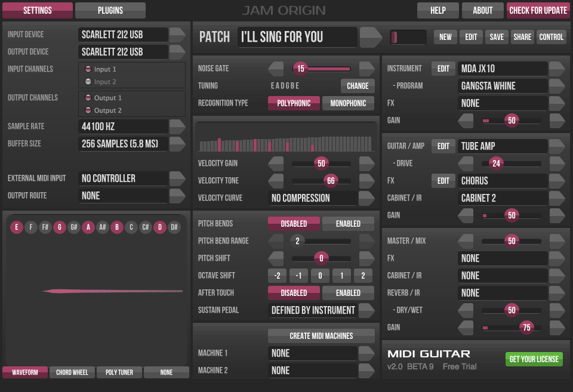
Task: Set After Touch to Enabled
Action: (x=348, y=292)
